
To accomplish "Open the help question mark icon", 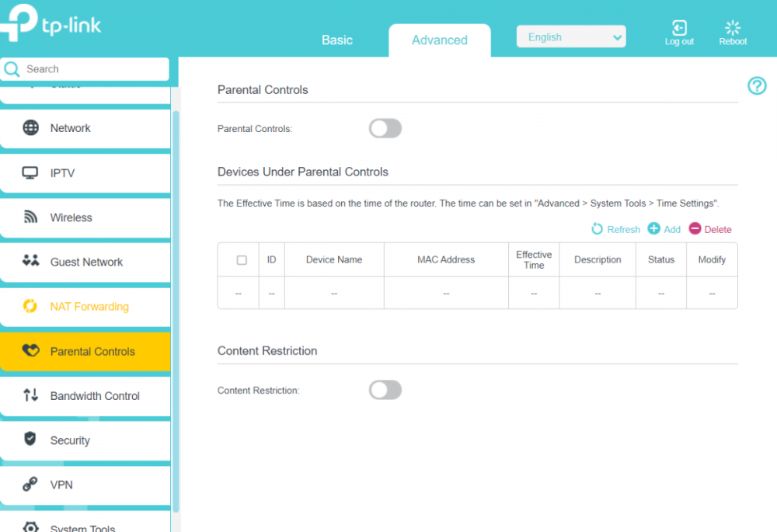I will (757, 86).
